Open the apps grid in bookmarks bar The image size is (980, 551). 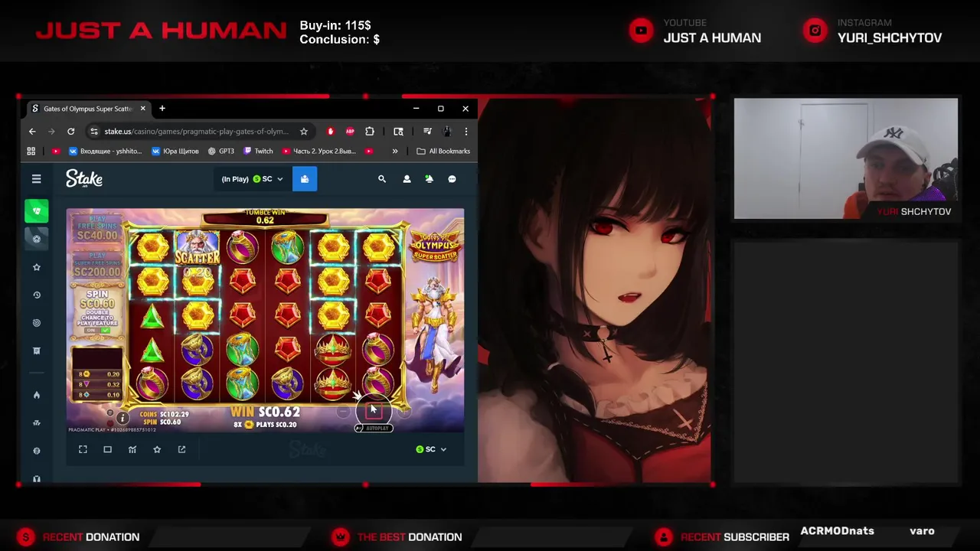pyautogui.click(x=31, y=152)
